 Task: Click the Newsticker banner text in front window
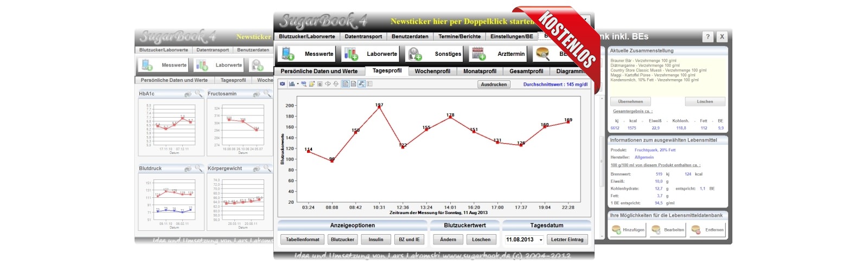(x=462, y=22)
